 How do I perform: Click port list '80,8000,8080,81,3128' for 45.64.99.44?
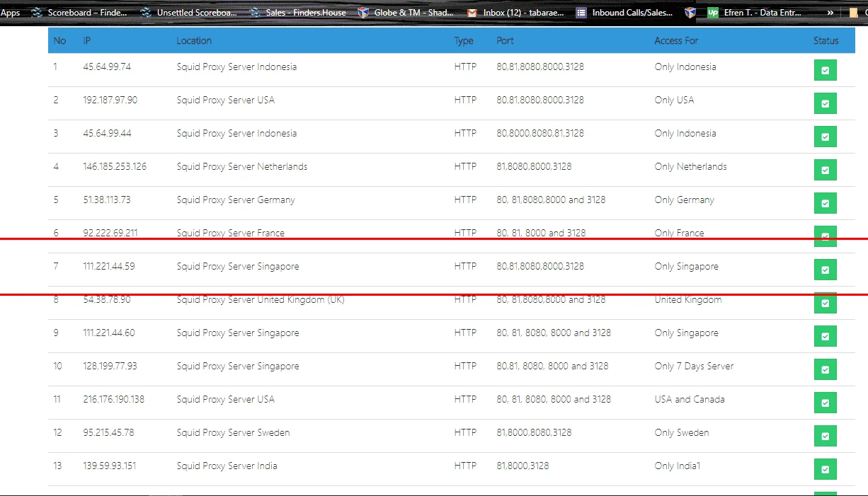pyautogui.click(x=540, y=133)
